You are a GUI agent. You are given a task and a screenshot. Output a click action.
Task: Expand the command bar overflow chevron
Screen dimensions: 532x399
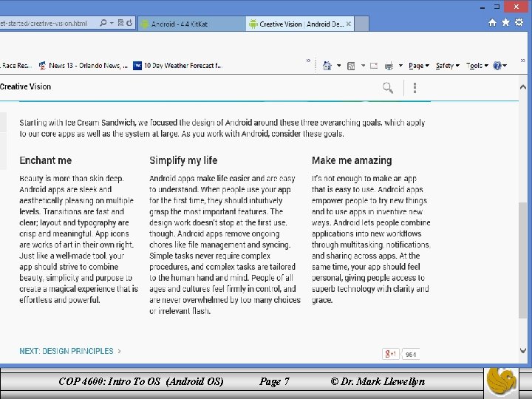point(523,61)
